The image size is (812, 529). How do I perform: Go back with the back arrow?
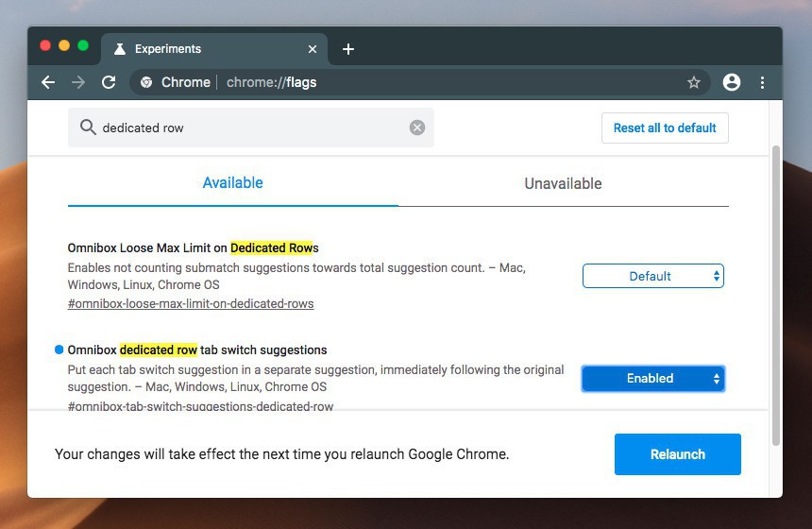pos(48,82)
